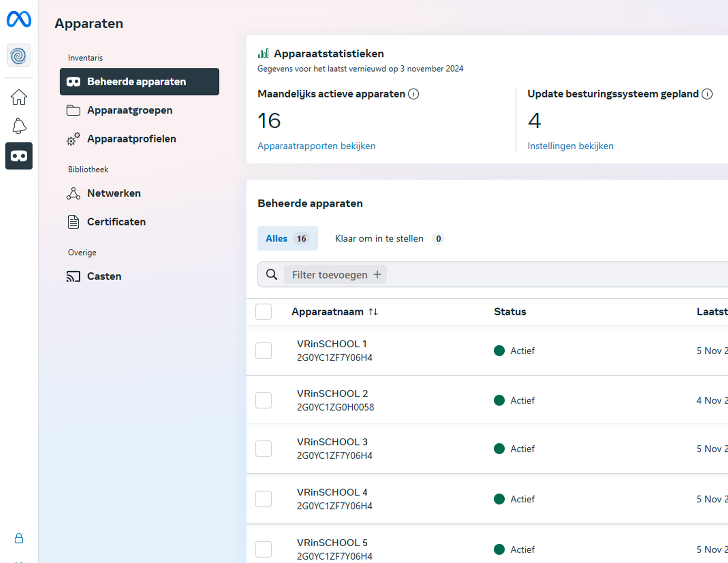Image resolution: width=728 pixels, height=563 pixels.
Task: Switch to Klaar om in te stellen tab
Action: point(389,238)
